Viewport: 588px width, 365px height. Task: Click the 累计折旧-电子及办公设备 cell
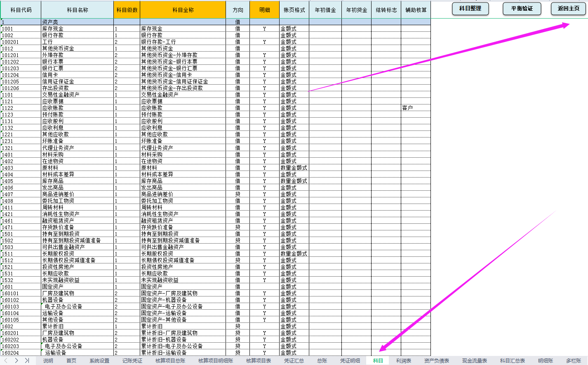(x=183, y=346)
